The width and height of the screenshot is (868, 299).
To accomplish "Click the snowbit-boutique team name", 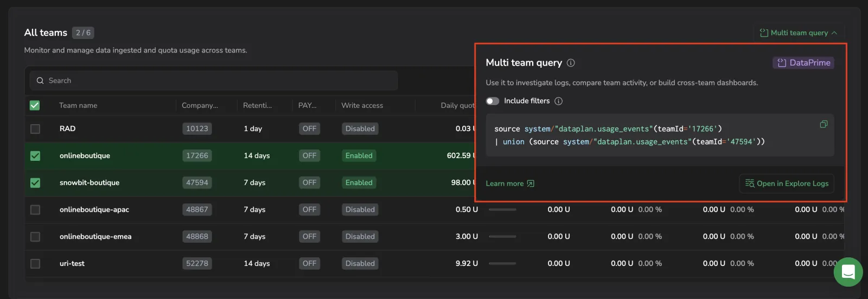I will [x=90, y=183].
